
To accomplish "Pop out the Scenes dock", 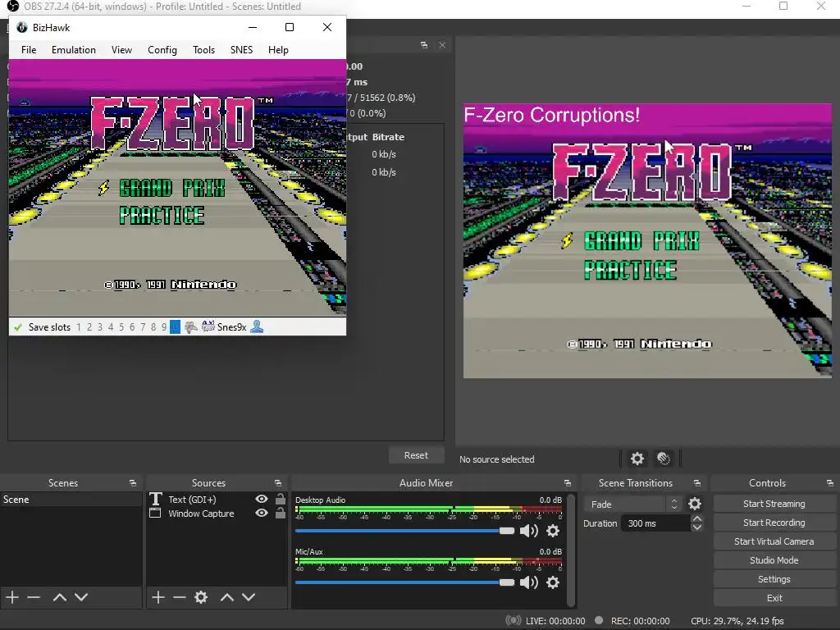I will (132, 482).
